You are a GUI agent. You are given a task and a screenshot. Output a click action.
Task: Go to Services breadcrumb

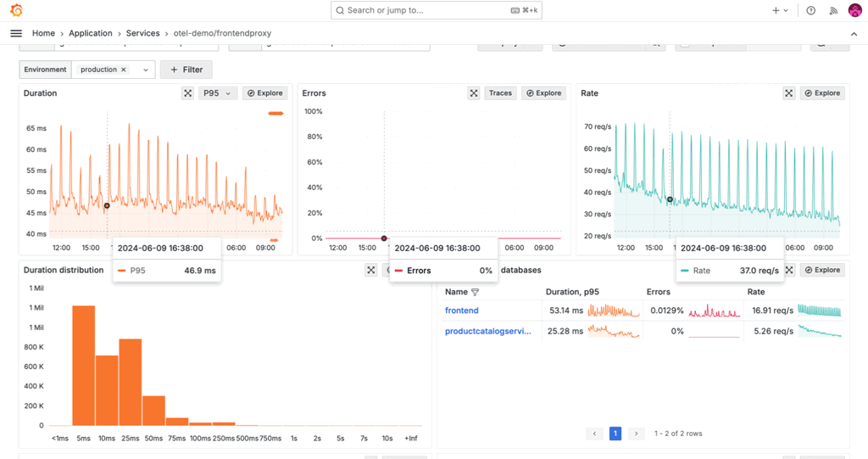[x=142, y=33]
